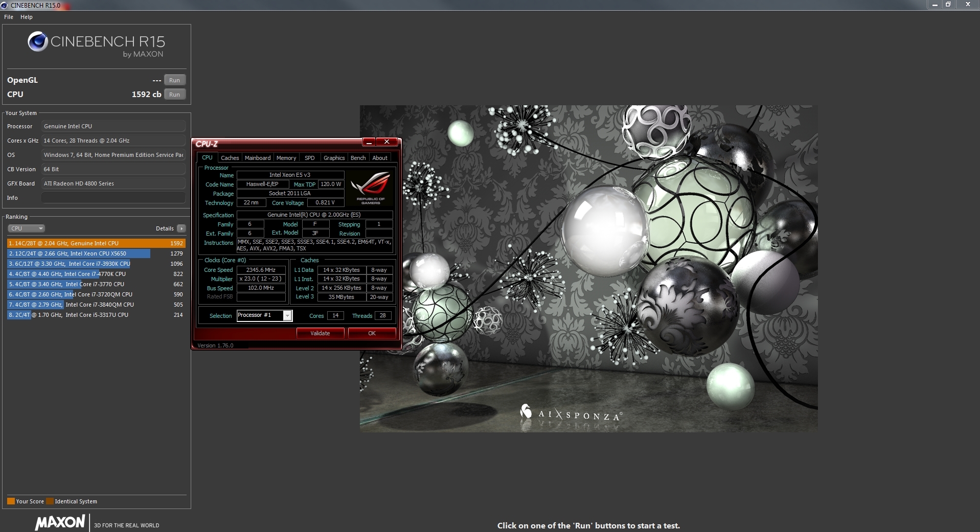Click the Haswell-E/EP code name value
This screenshot has height=532, width=980.
click(x=262, y=184)
